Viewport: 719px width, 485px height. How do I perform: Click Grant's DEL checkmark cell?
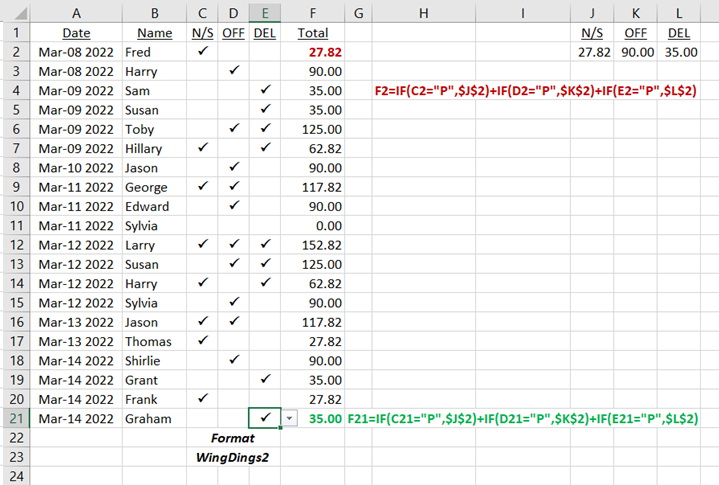265,380
